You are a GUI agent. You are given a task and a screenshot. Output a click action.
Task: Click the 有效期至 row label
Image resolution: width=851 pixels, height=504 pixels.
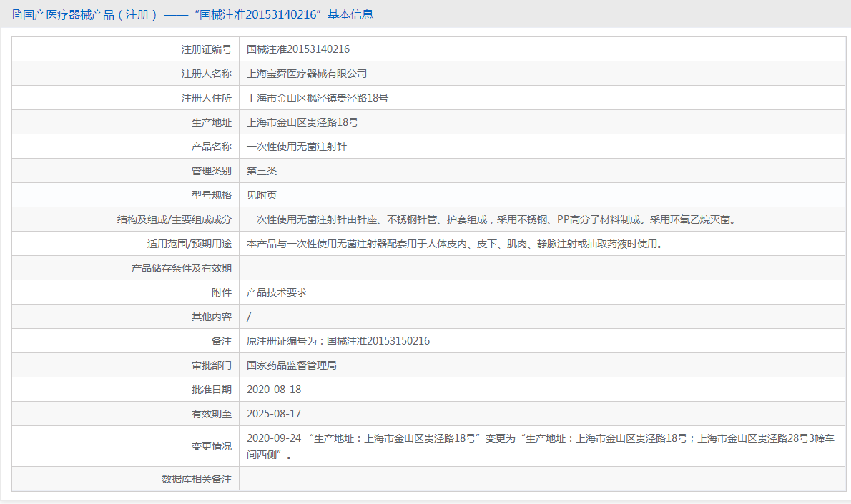[211, 414]
